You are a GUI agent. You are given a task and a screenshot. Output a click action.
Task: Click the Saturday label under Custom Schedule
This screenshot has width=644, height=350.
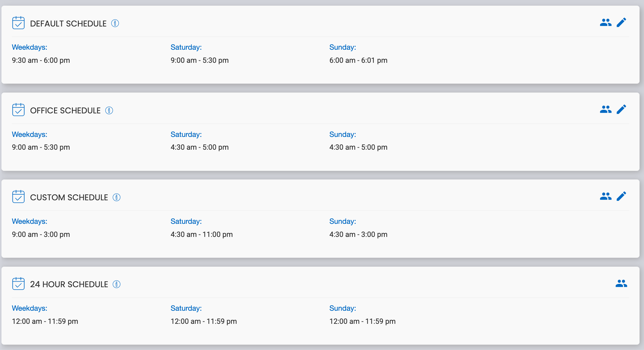pyautogui.click(x=186, y=221)
